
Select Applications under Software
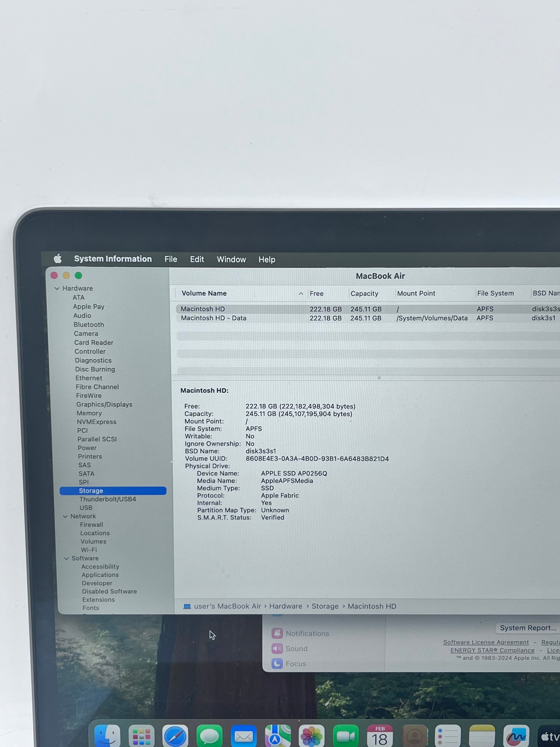pyautogui.click(x=100, y=575)
